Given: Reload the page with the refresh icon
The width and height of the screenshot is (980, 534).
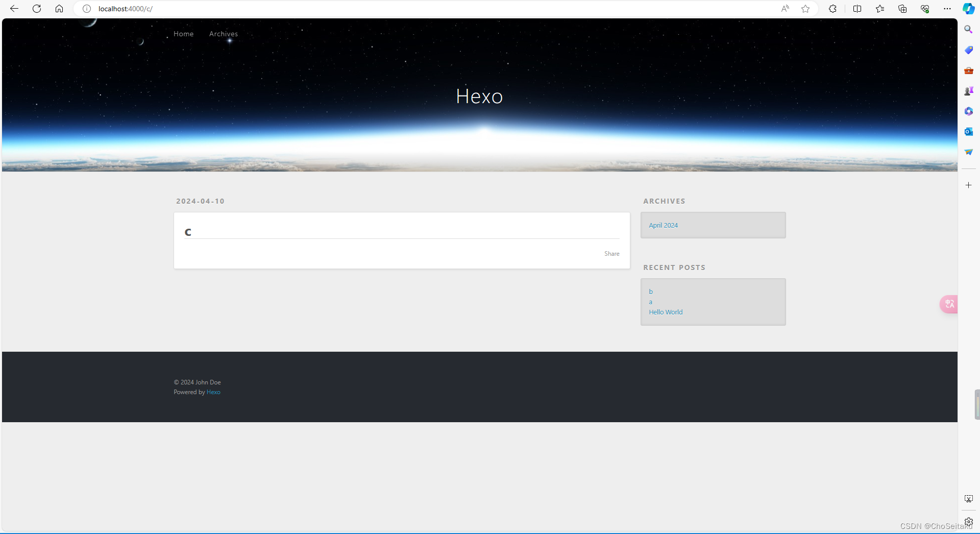Looking at the screenshot, I should [x=37, y=9].
